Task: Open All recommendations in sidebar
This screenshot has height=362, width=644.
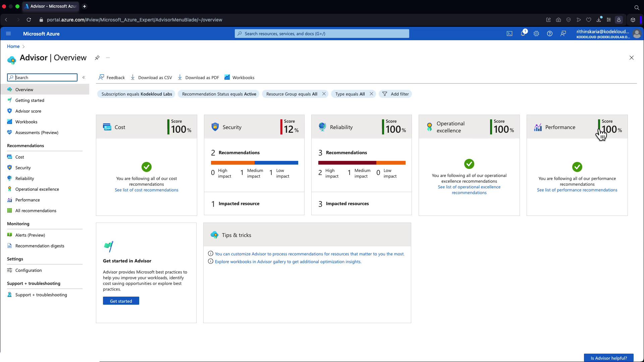Action: [36, 210]
